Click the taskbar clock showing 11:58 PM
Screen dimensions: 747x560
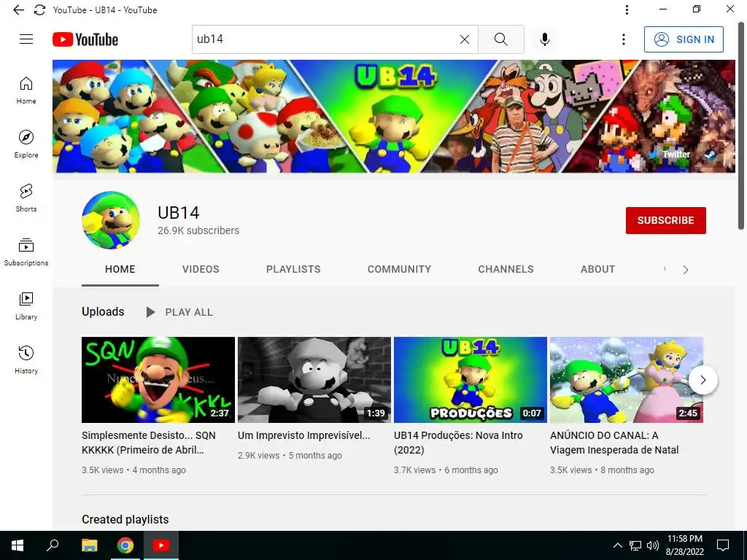click(x=685, y=545)
